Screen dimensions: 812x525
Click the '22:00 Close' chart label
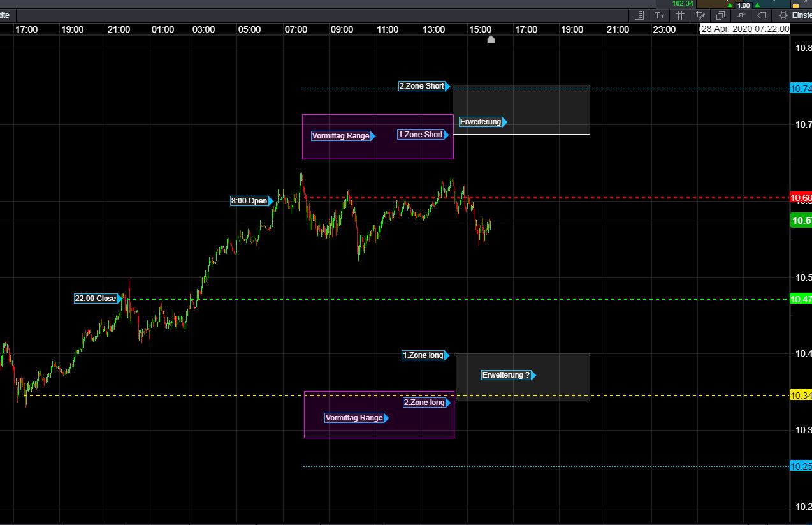[96, 299]
